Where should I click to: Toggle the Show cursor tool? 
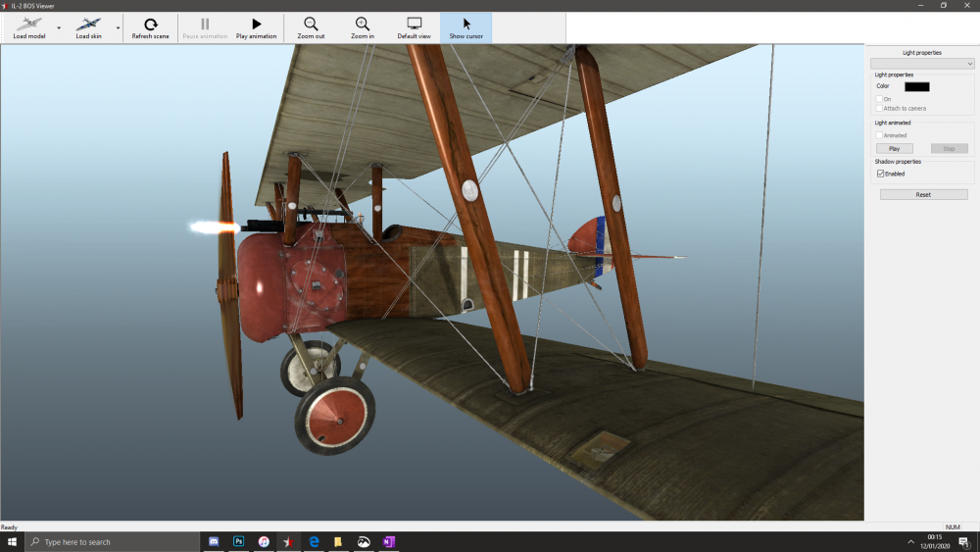tap(466, 27)
